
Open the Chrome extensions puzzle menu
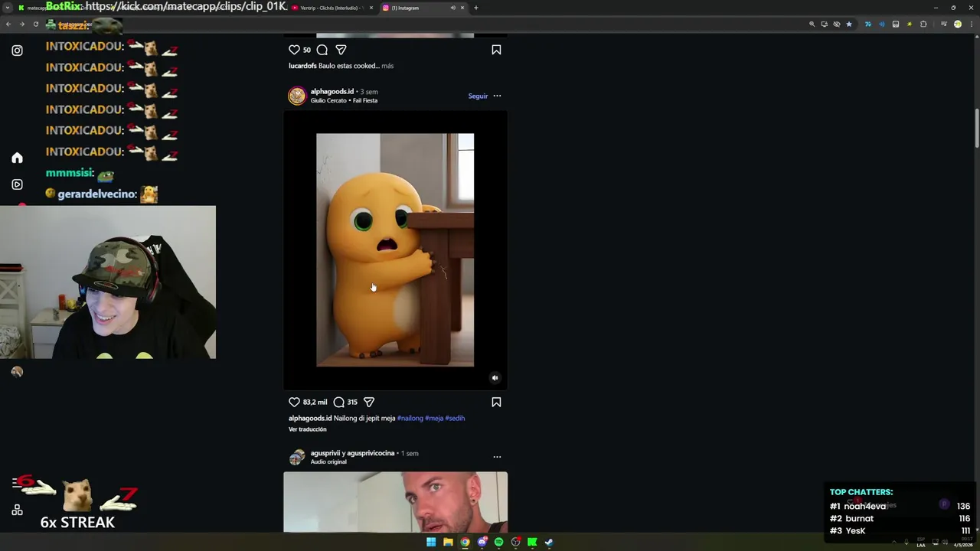point(923,24)
